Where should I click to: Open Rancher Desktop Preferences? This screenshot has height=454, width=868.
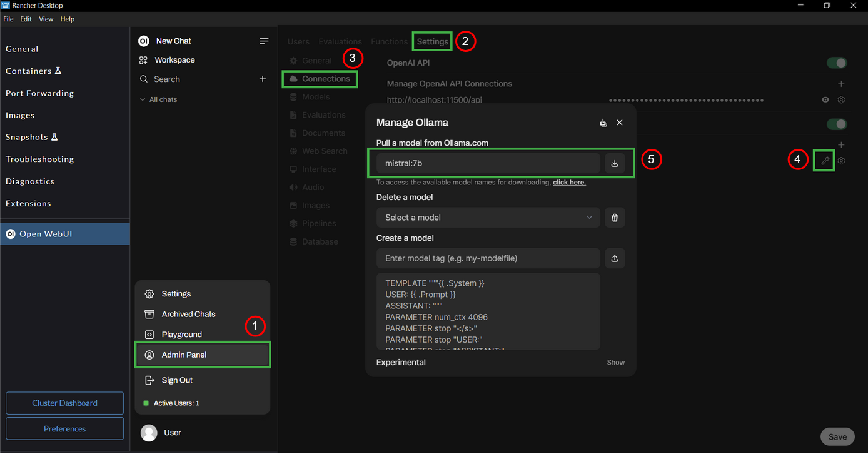pos(65,429)
